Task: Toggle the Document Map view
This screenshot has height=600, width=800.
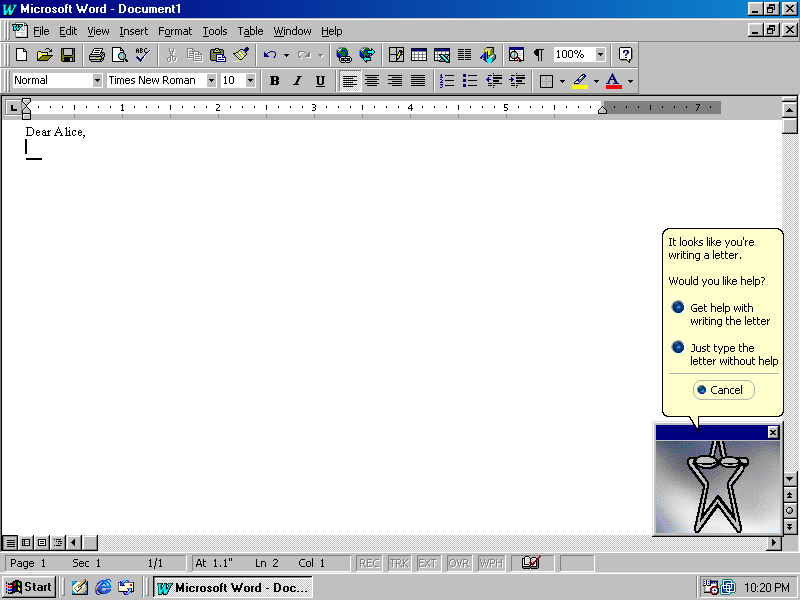Action: 516,55
